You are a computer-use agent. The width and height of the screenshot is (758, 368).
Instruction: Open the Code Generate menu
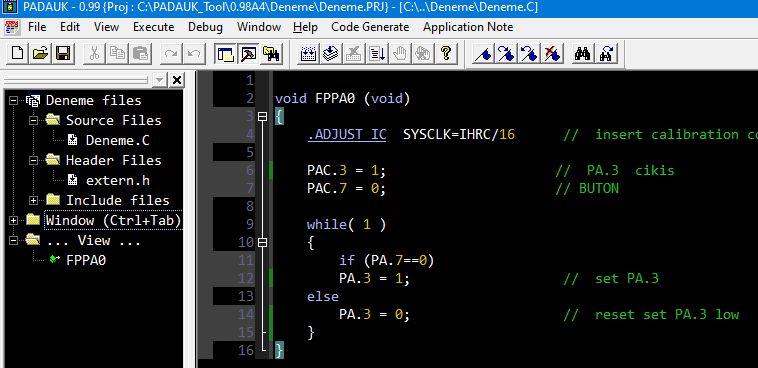pos(370,27)
